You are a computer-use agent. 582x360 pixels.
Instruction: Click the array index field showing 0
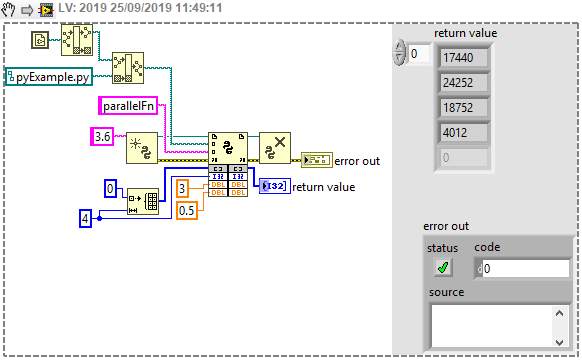419,54
